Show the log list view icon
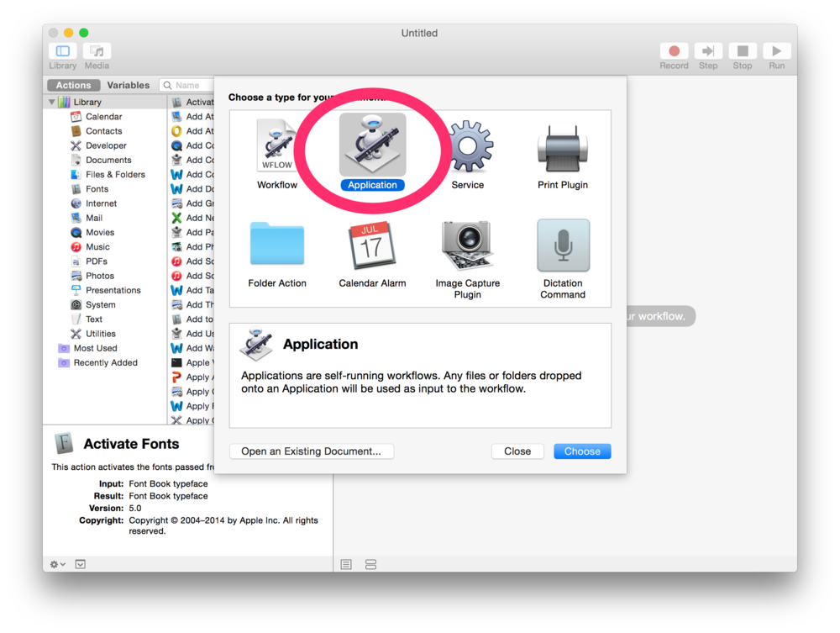 pyautogui.click(x=346, y=564)
